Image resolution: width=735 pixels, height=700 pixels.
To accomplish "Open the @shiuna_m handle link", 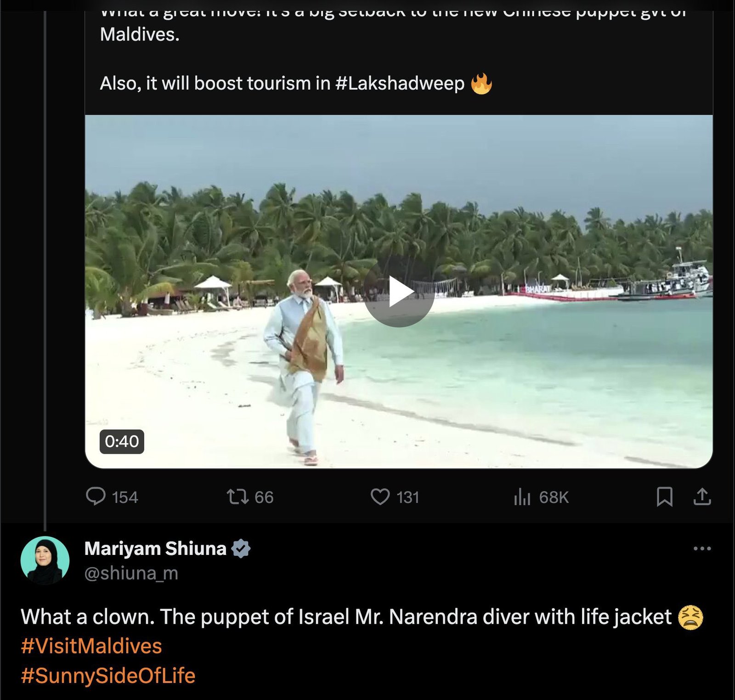I will [x=131, y=573].
